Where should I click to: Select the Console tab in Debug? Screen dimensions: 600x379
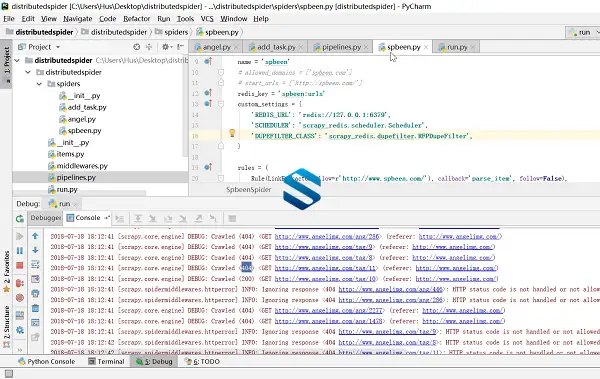pyautogui.click(x=88, y=218)
